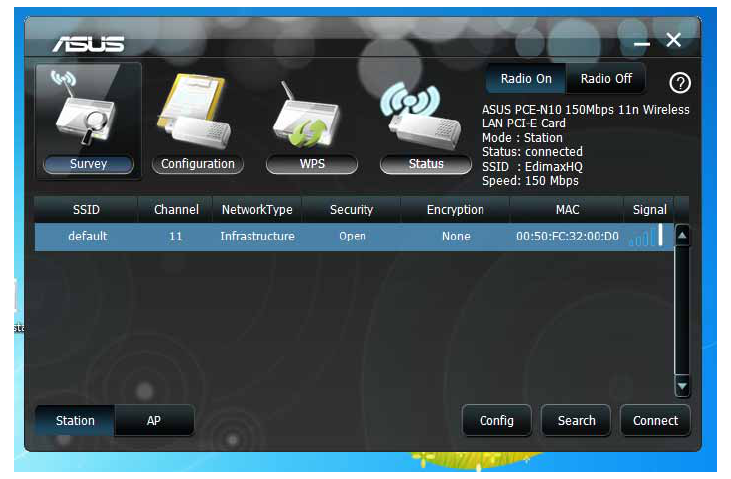Click MAC address 00:50:FC:32:00:D0

tap(567, 236)
